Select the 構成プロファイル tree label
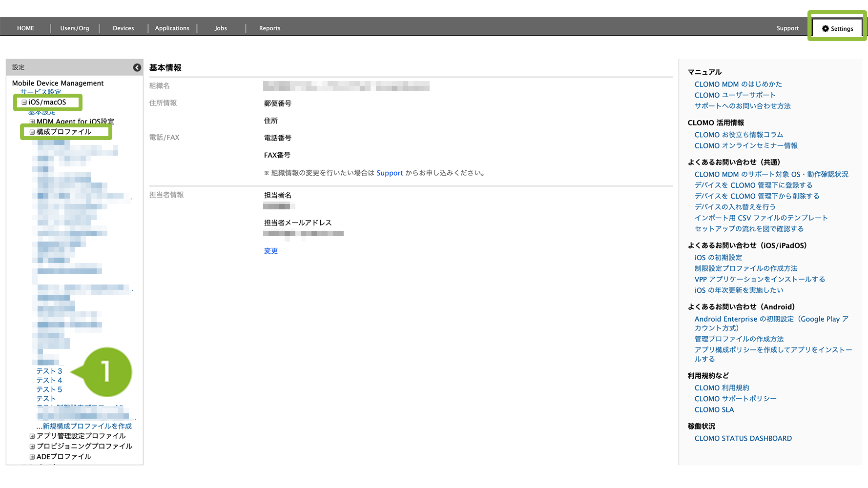 click(x=64, y=132)
